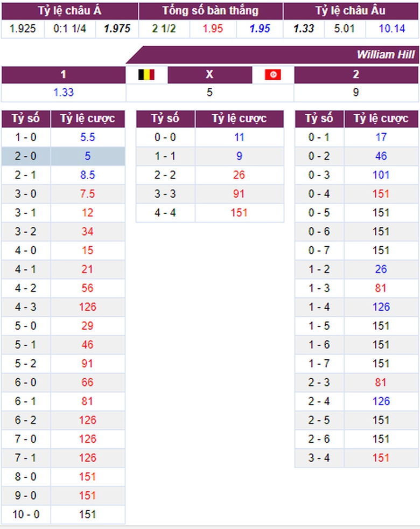Viewport: 420px width, 529px height.
Task: Click the draw odds under X
Action: coord(209,92)
